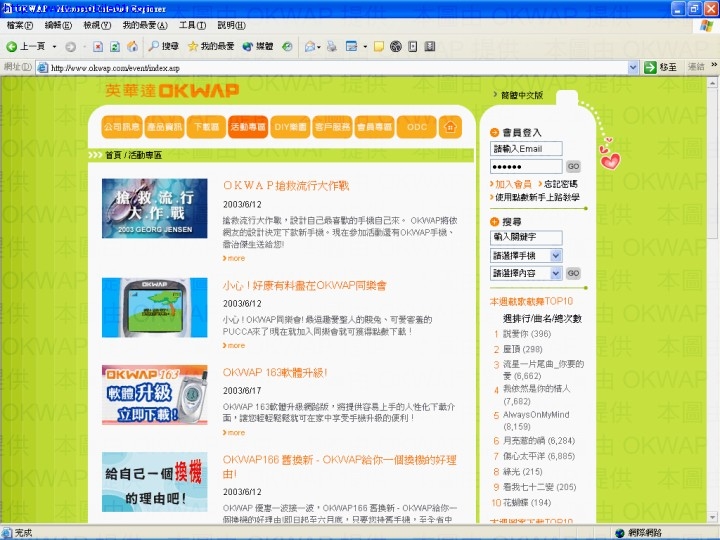Click the Home icon in IE toolbar
The width and height of the screenshot is (720, 540).
pos(132,46)
